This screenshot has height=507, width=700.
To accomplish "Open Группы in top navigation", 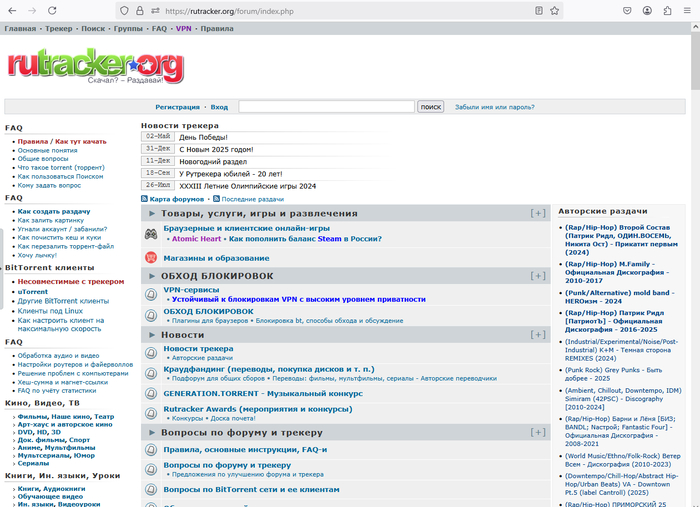I will (x=128, y=29).
